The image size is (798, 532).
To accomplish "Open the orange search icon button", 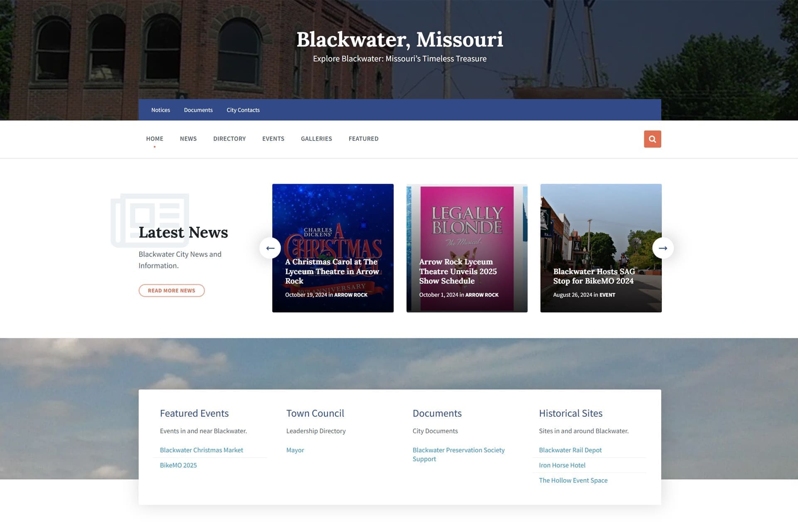I will pyautogui.click(x=652, y=139).
